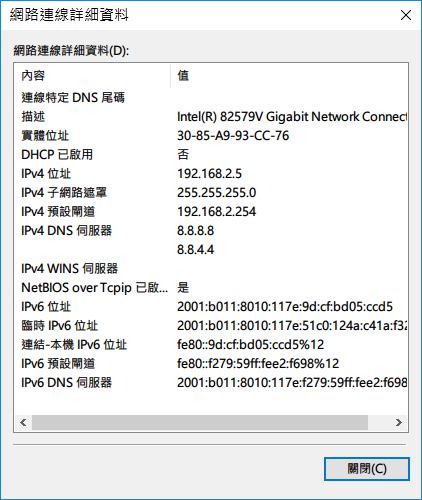Select the NetBIOS over Tcpip row
The height and width of the screenshot is (500, 422).
click(211, 288)
